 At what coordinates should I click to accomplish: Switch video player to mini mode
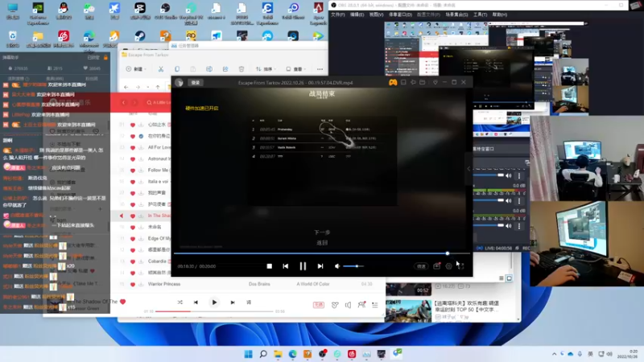(x=403, y=83)
